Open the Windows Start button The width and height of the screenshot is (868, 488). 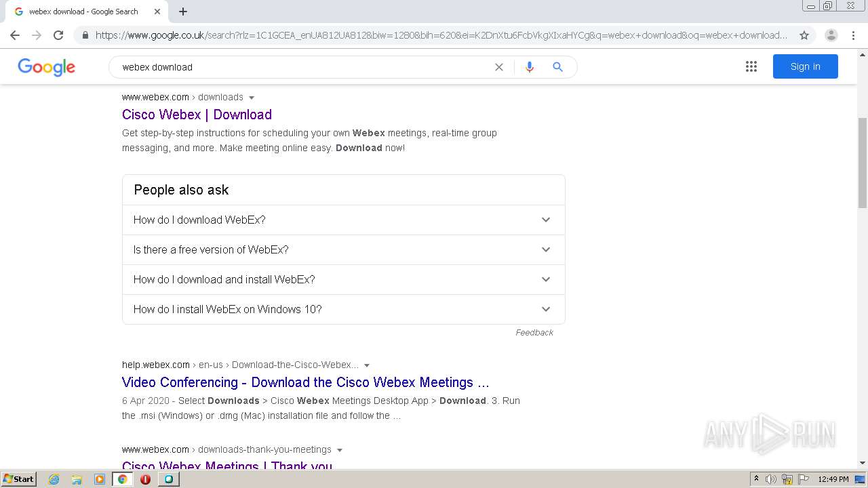pyautogui.click(x=19, y=479)
